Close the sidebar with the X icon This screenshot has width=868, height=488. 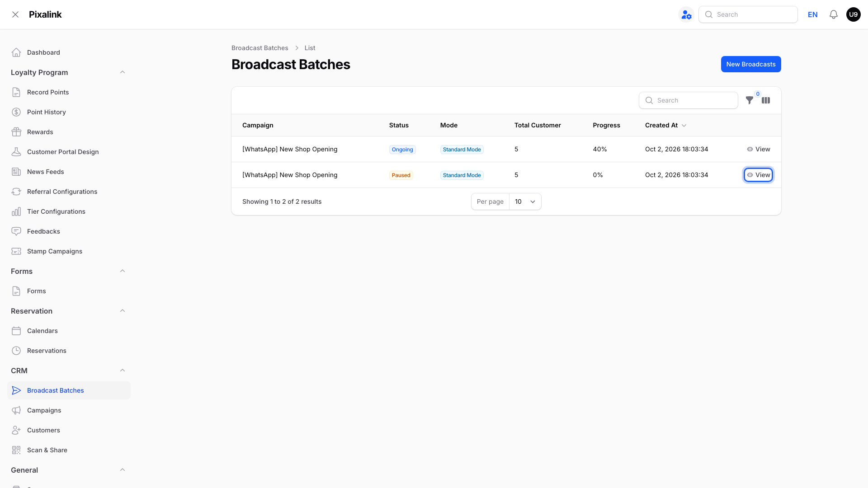coord(15,14)
